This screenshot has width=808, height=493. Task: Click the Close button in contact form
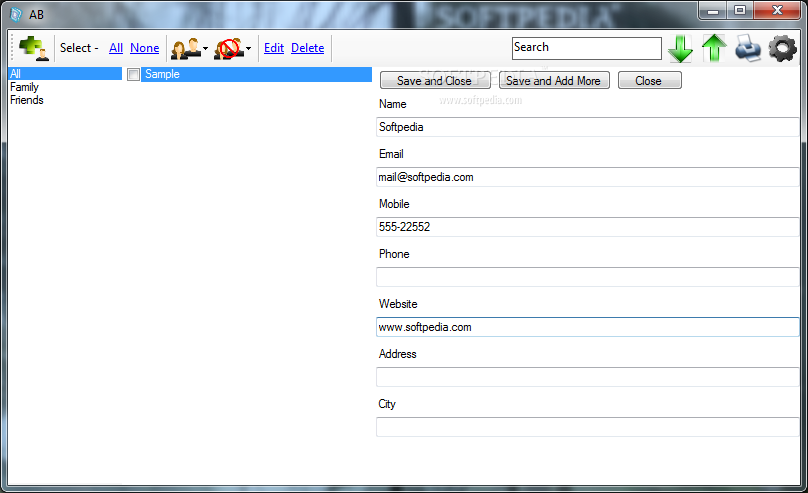[649, 80]
